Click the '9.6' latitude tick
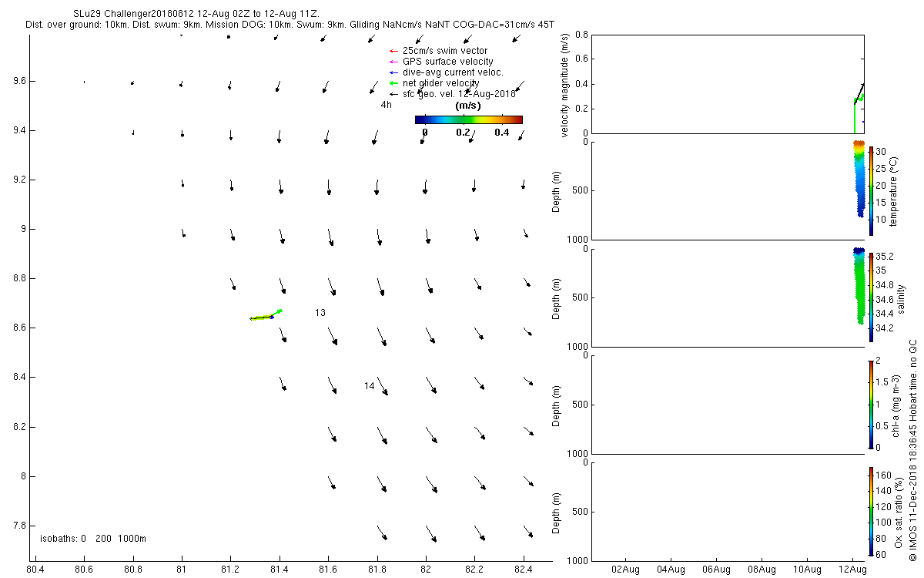 pyautogui.click(x=19, y=81)
